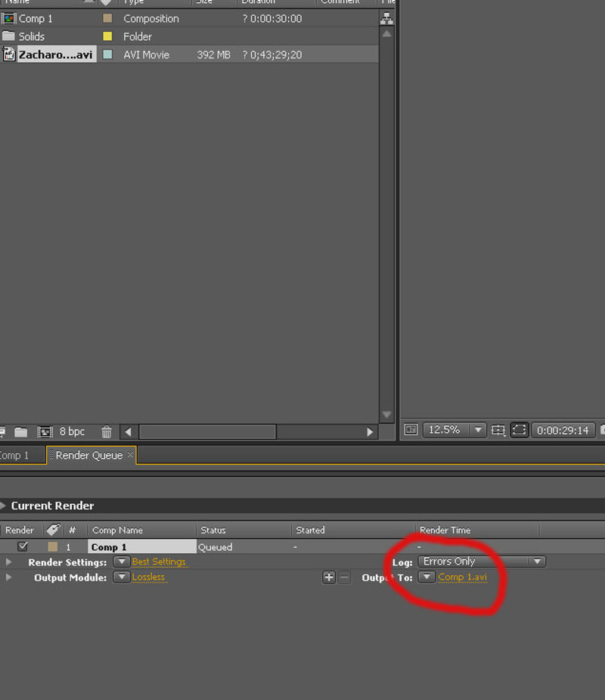Screen dimensions: 605x700
Task: Click the new folder icon in Project panel
Action: 21,431
